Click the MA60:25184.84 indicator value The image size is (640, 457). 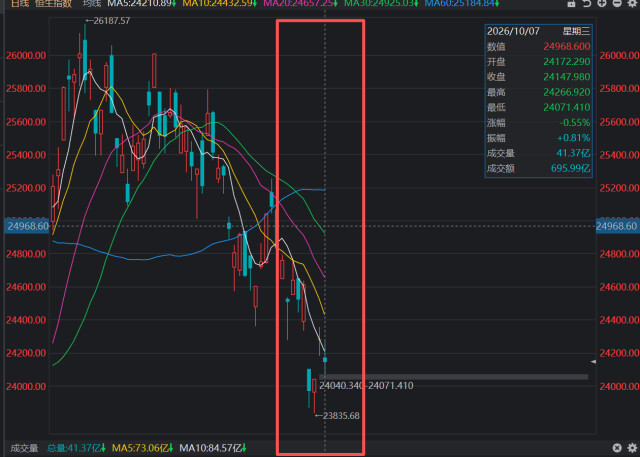pyautogui.click(x=462, y=4)
